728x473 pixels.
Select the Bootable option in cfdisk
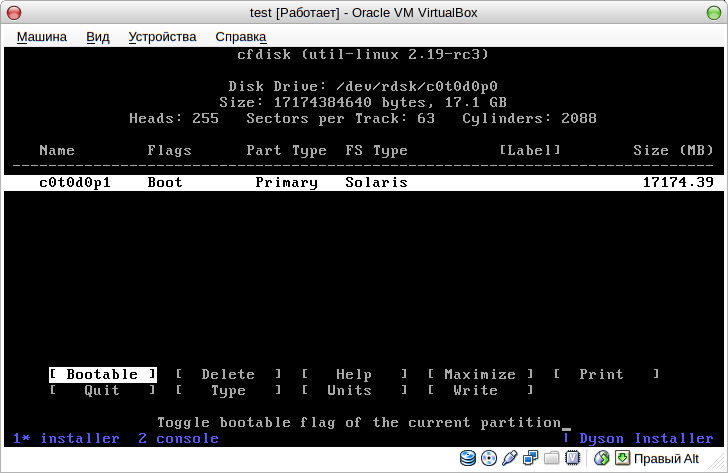[x=103, y=374]
